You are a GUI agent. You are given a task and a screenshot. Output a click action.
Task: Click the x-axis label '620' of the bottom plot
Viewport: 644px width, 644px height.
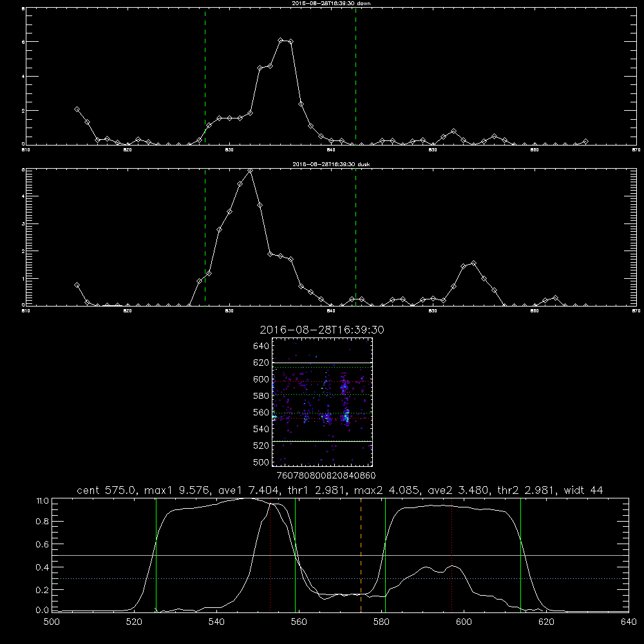click(546, 622)
